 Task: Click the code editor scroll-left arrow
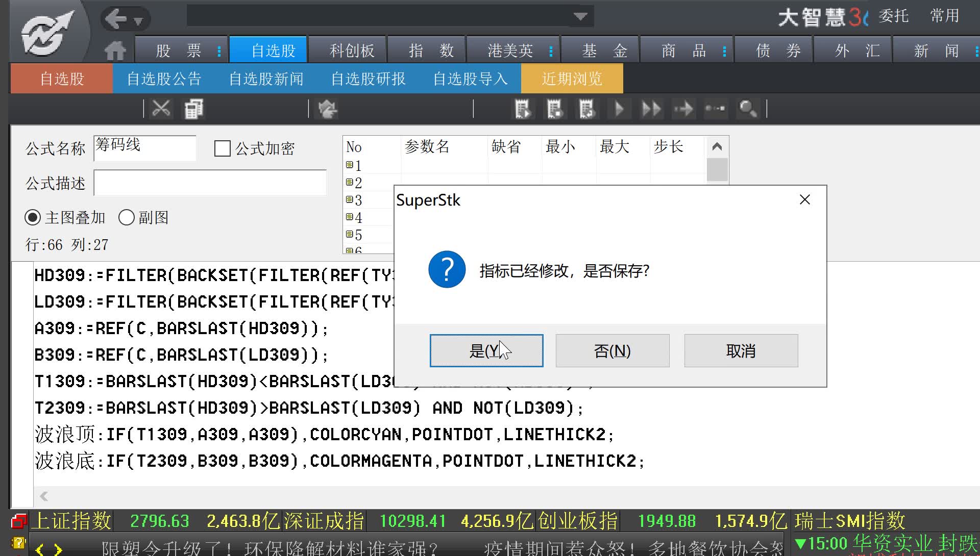click(44, 496)
